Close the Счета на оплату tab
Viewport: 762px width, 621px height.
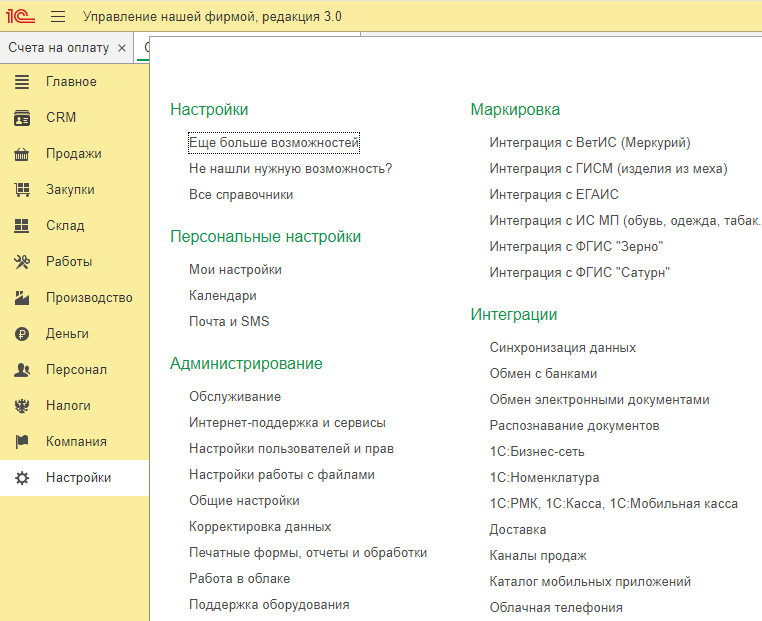[x=122, y=48]
